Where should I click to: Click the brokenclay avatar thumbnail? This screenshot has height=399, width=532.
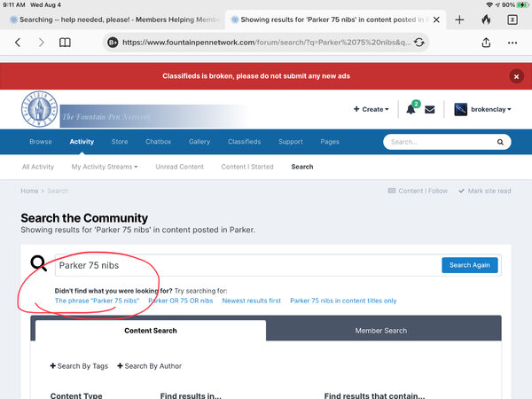[460, 109]
